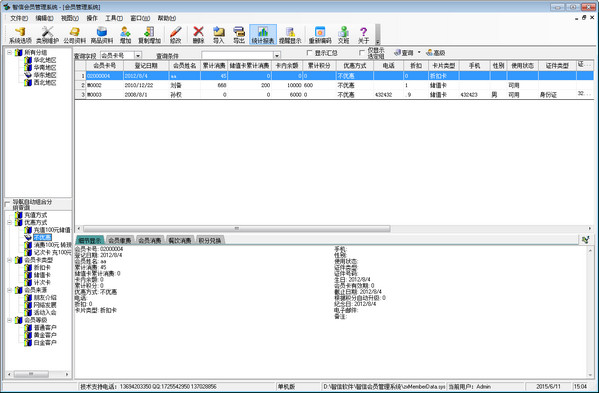This screenshot has height=393, width=599.
Task: Click 交班 shift handover icon
Action: 343,35
